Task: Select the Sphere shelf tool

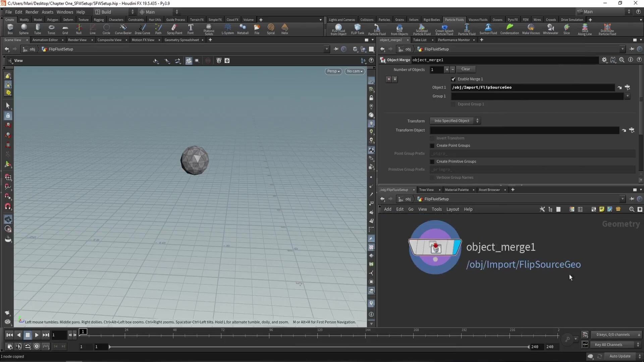Action: (23, 29)
